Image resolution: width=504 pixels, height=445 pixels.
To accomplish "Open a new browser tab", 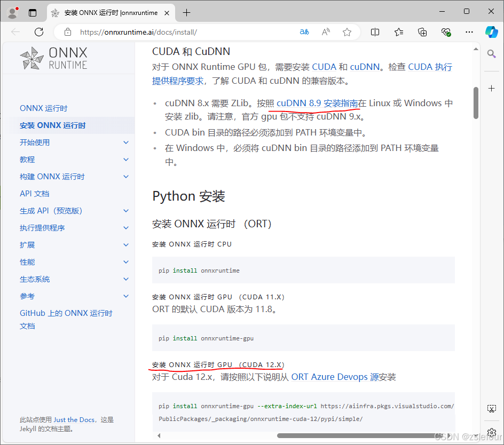I will [186, 13].
